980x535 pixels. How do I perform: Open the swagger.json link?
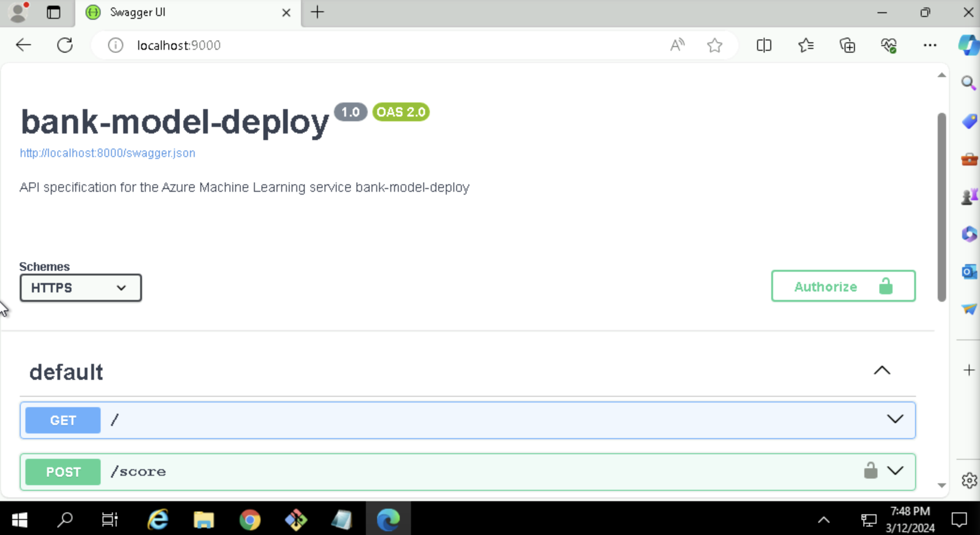point(107,153)
